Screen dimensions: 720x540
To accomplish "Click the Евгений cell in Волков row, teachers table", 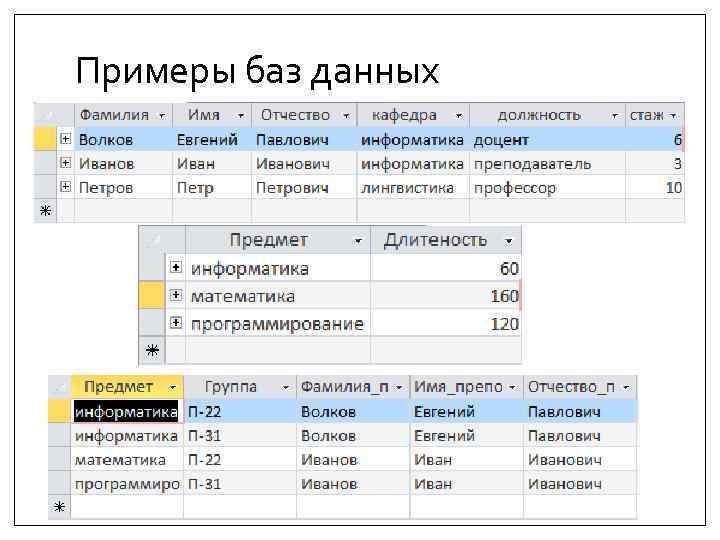I will coord(212,140).
